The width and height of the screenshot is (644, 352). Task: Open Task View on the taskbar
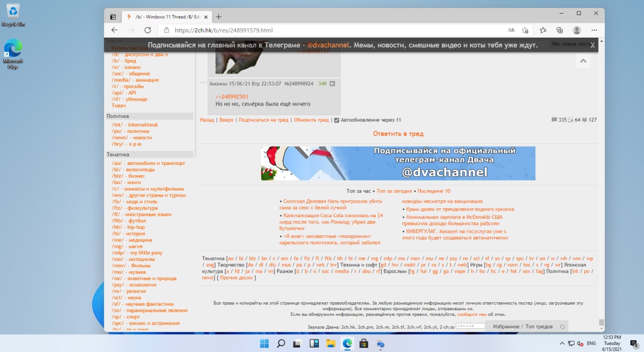point(297,344)
